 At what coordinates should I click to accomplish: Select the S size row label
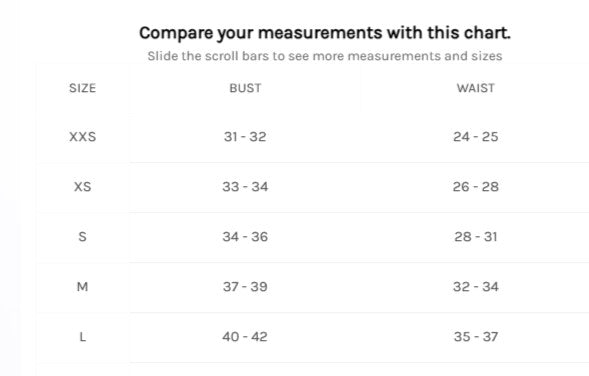(83, 237)
